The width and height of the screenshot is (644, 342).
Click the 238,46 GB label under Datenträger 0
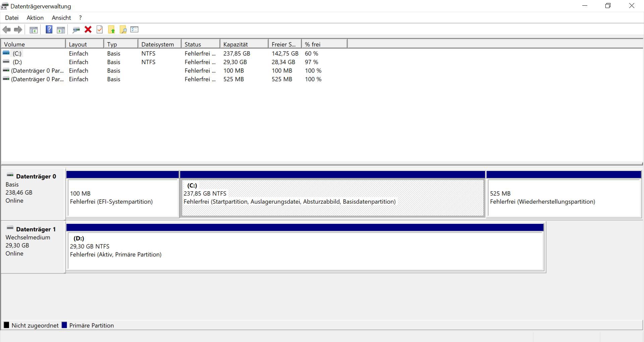[19, 192]
